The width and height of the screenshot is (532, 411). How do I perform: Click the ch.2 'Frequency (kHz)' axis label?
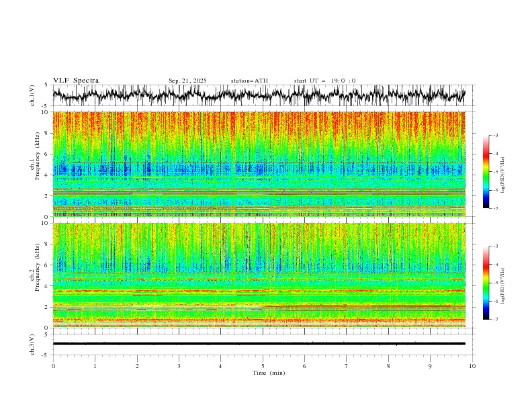pos(38,267)
